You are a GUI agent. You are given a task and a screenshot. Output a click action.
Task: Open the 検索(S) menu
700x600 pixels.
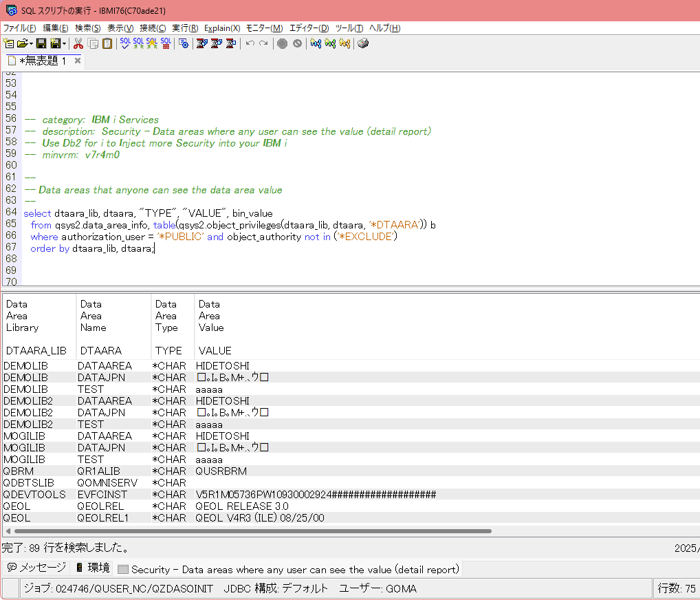click(x=87, y=28)
